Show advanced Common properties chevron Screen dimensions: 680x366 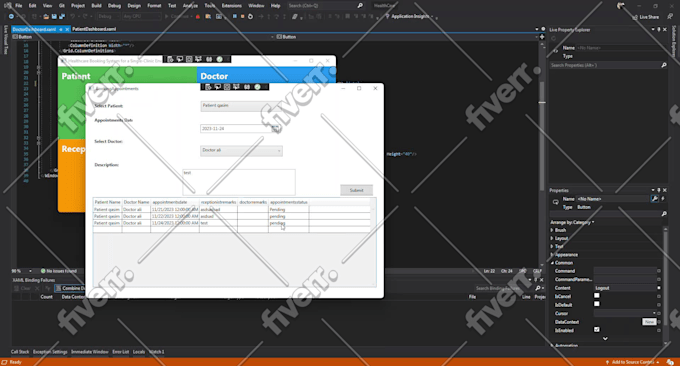click(x=605, y=338)
